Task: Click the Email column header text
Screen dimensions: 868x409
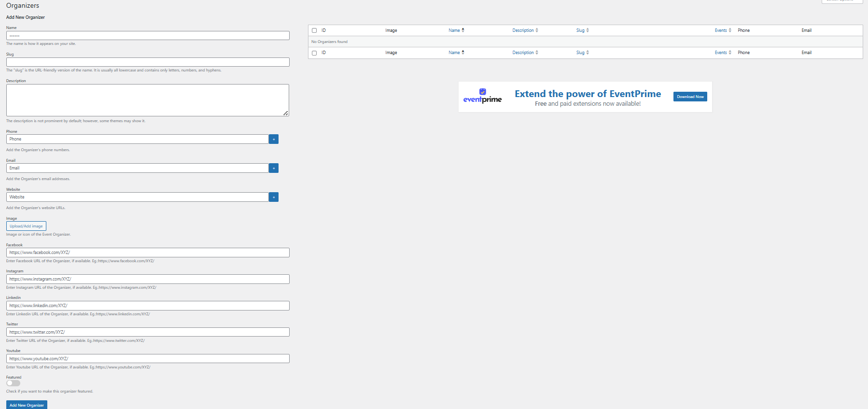Action: point(807,30)
